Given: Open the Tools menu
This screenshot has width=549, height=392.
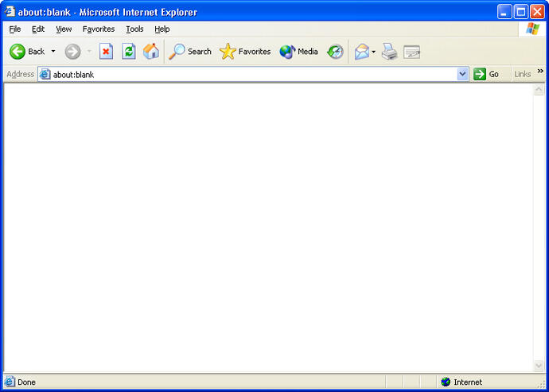Looking at the screenshot, I should coord(134,29).
